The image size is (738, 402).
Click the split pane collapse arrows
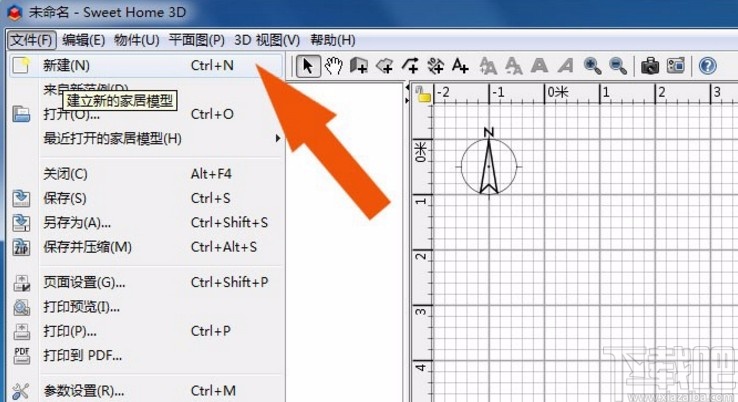(x=407, y=94)
